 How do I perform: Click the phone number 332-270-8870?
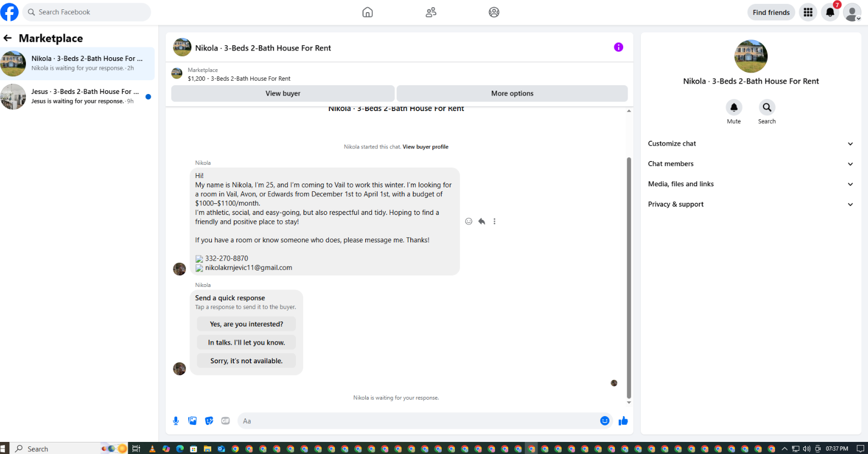coord(227,258)
